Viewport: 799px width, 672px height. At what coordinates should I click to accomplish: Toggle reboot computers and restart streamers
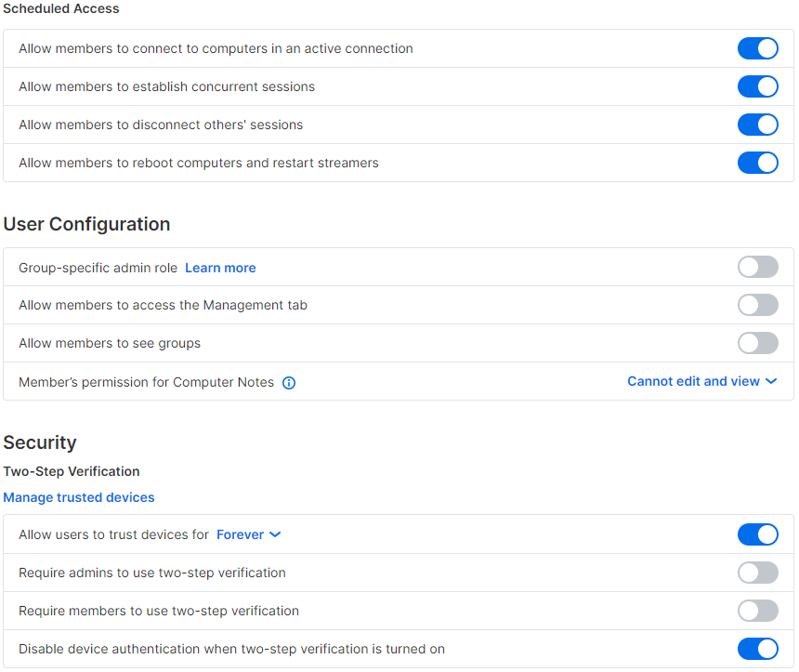click(758, 163)
